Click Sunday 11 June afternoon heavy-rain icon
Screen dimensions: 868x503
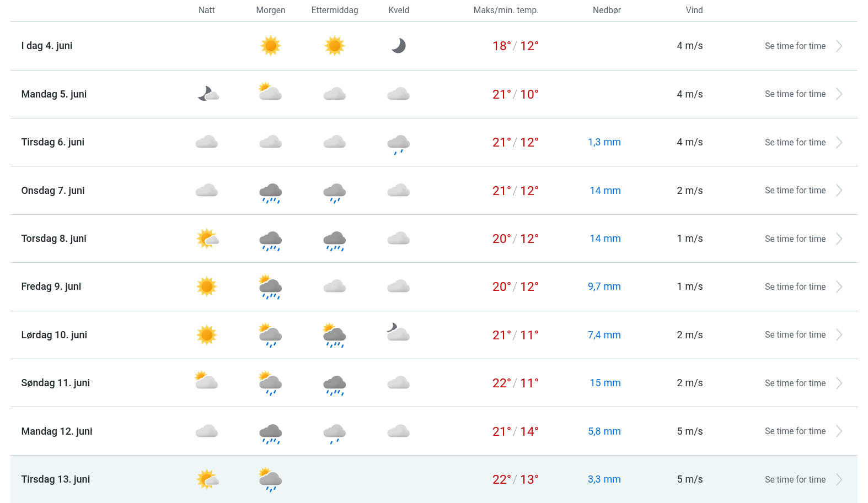(x=335, y=385)
